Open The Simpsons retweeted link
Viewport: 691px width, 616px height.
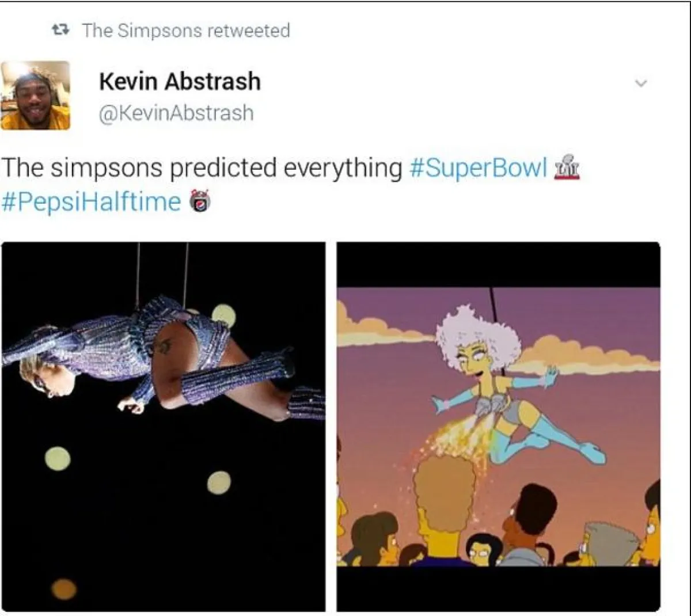click(185, 31)
